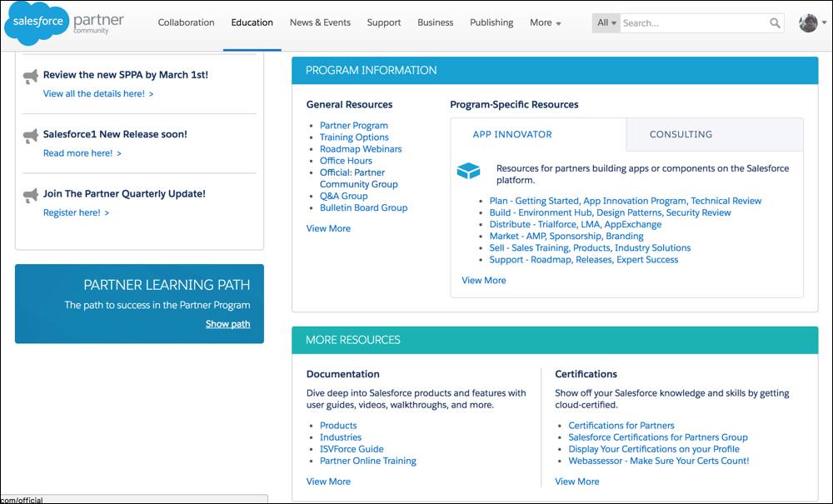This screenshot has height=504, width=833.
Task: Open Salesforce Certifications for Partners Group link
Action: [658, 437]
